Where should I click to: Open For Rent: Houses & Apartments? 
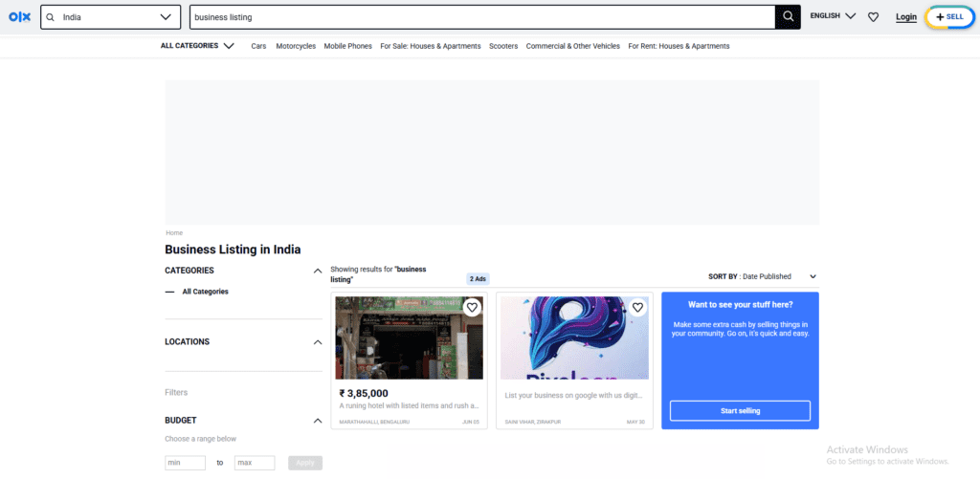point(679,46)
